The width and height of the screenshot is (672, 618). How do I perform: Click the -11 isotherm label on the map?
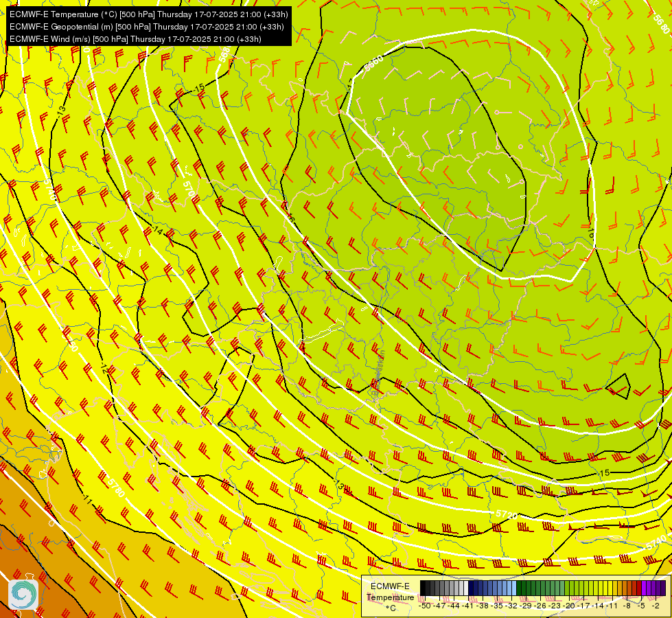(x=87, y=500)
